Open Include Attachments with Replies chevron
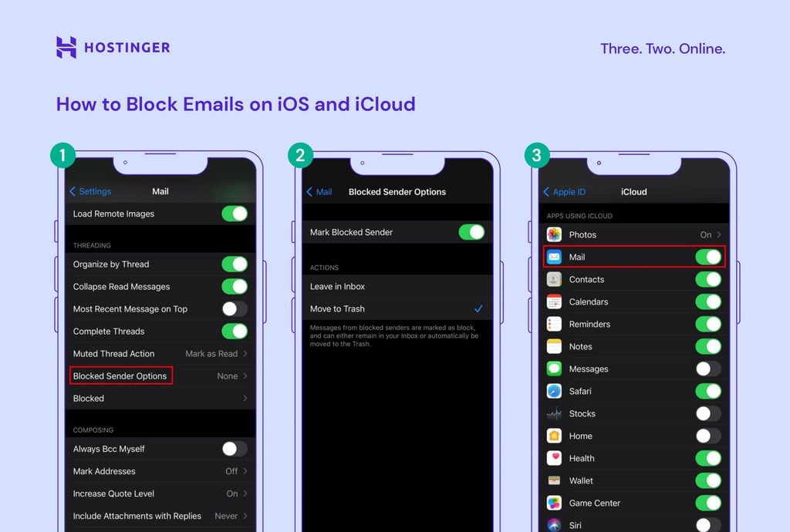Viewport: 790px width, 532px height. (245, 516)
